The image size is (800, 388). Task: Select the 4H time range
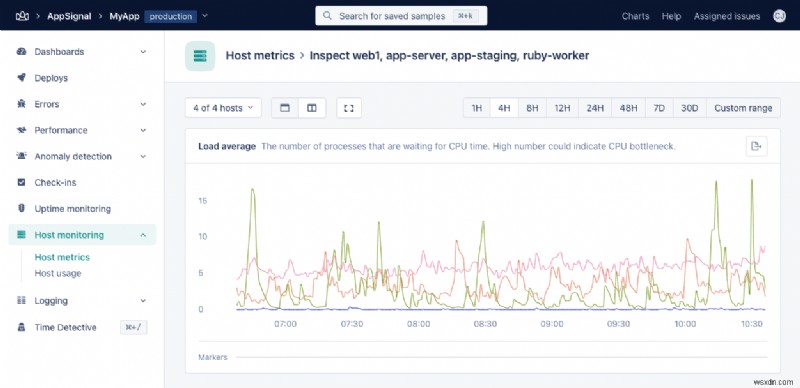504,108
